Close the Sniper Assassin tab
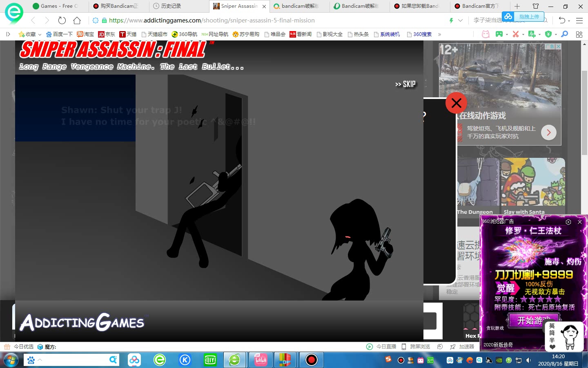Screen dimensions: 588x368 pyautogui.click(x=264, y=7)
